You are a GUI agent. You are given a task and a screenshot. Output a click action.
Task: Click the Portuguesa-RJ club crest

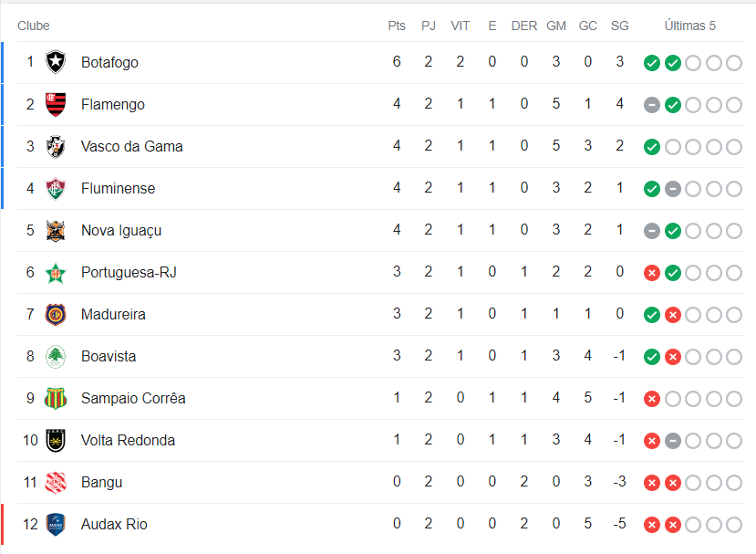tap(56, 272)
